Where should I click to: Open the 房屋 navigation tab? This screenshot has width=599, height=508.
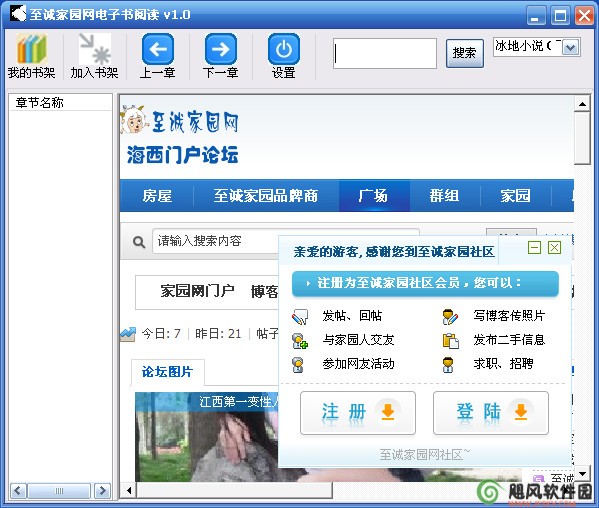coord(157,196)
